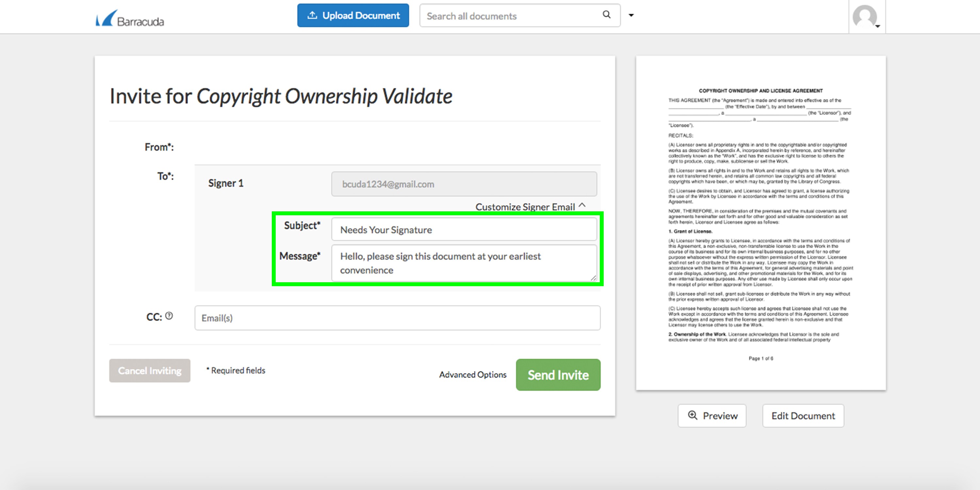Click Cancel Inviting button
The image size is (980, 490).
click(x=150, y=370)
